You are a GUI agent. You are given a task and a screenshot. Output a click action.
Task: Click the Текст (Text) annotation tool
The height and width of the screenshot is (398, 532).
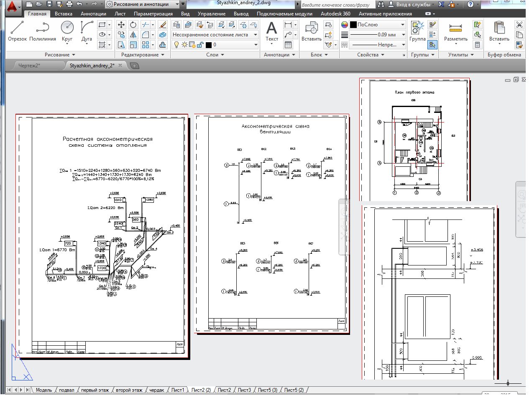pos(272,32)
